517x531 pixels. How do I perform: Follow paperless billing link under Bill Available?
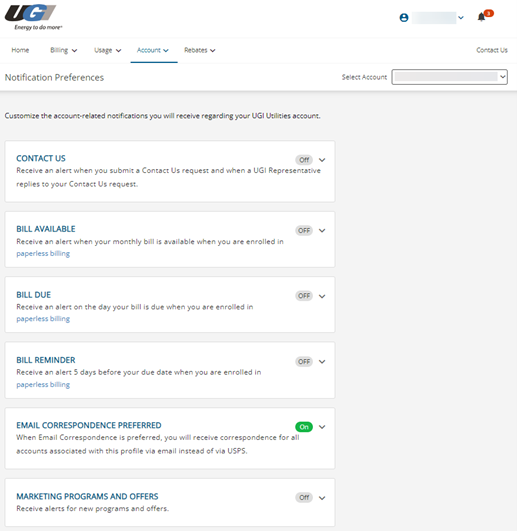(43, 254)
